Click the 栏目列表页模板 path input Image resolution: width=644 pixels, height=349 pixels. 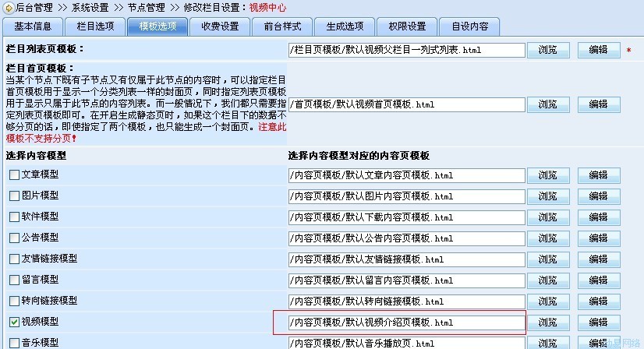pos(405,51)
